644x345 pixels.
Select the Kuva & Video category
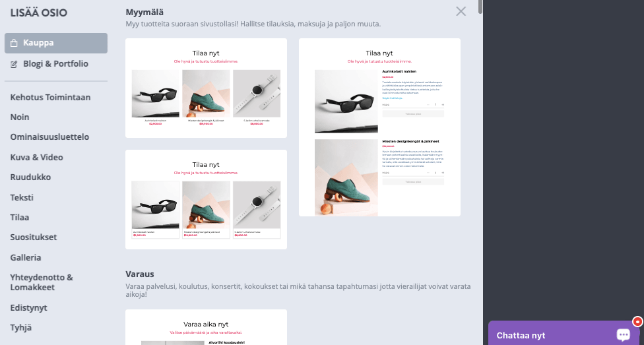click(36, 157)
